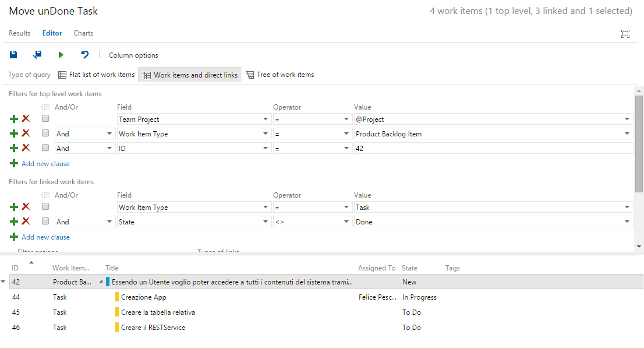Screen dimensions: 644x348
Task: Select Work items and direct links type
Action: [x=190, y=75]
